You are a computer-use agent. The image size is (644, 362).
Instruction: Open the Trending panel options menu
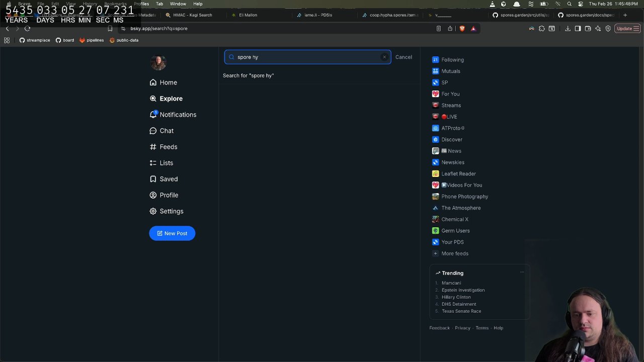pyautogui.click(x=522, y=273)
